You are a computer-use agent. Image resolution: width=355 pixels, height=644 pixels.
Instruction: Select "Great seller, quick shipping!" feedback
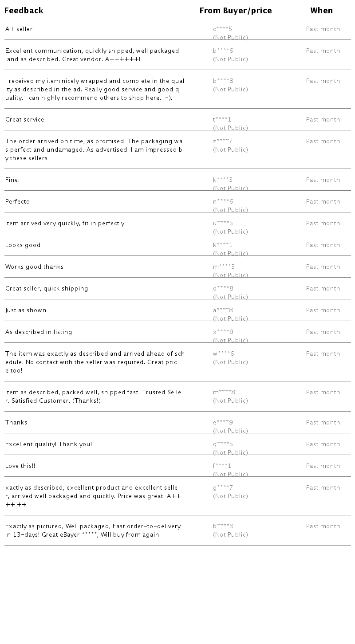[x=47, y=289]
